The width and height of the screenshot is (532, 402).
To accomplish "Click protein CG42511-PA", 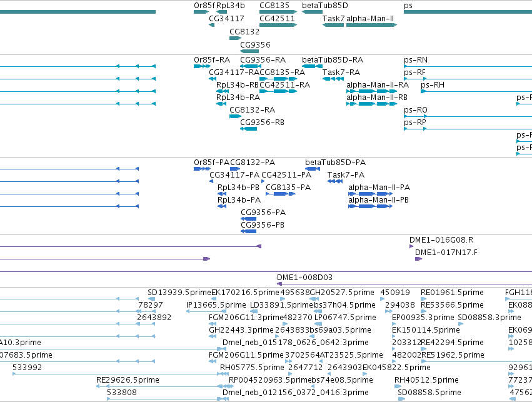I will tap(286, 176).
